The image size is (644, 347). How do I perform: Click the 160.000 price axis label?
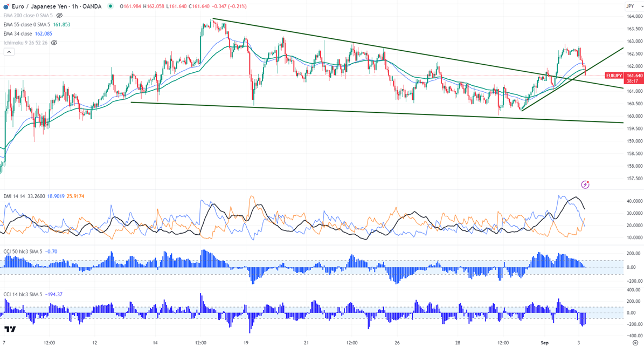pos(634,117)
